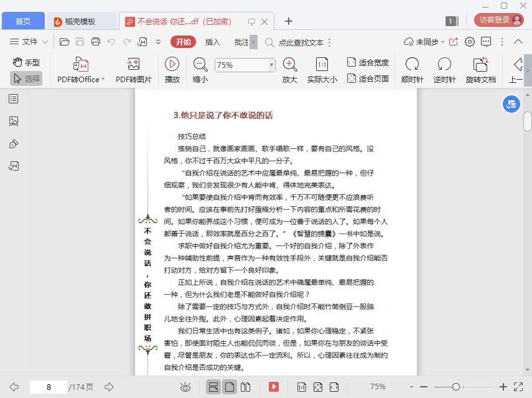This screenshot has height=398, width=532.
Task: Click the print icon in quick toolbar
Action: (x=96, y=42)
